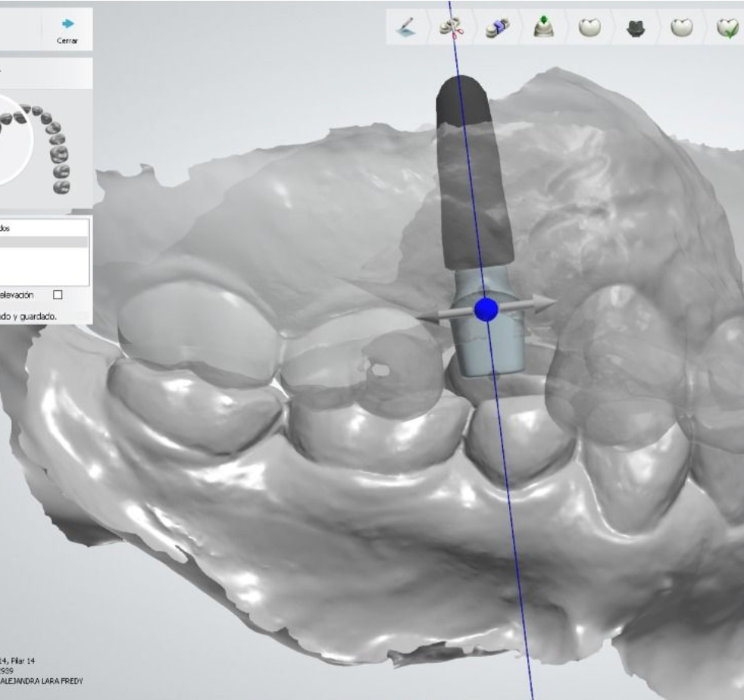Click the right gray arrow handle

click(x=542, y=303)
